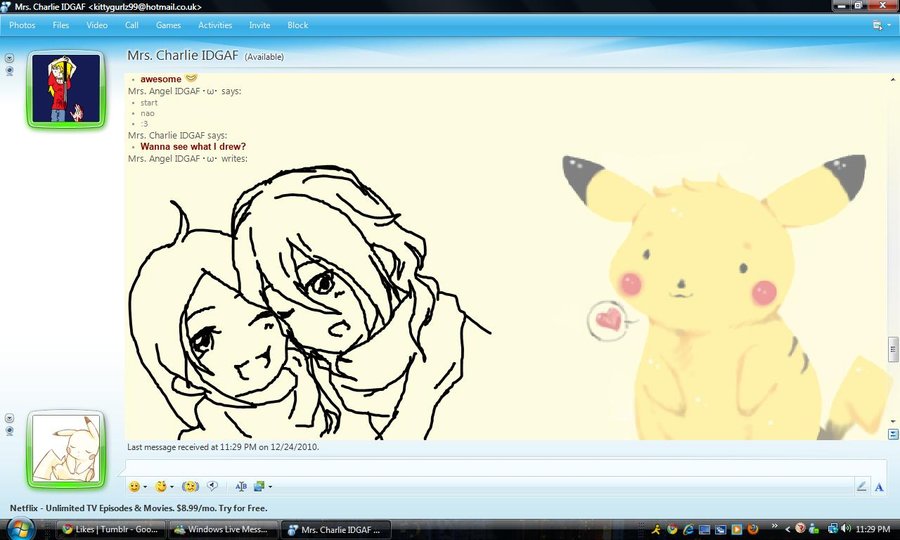
Task: Open the Games menu
Action: coord(168,25)
